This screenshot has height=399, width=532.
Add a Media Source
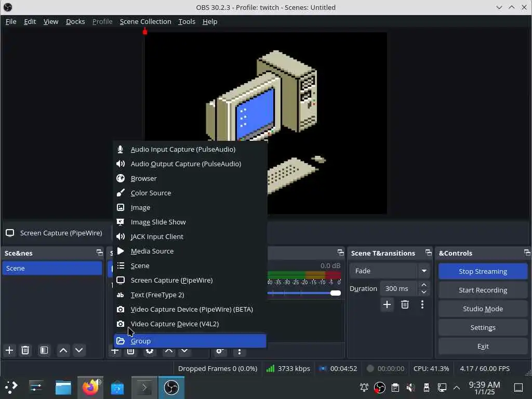(190, 251)
